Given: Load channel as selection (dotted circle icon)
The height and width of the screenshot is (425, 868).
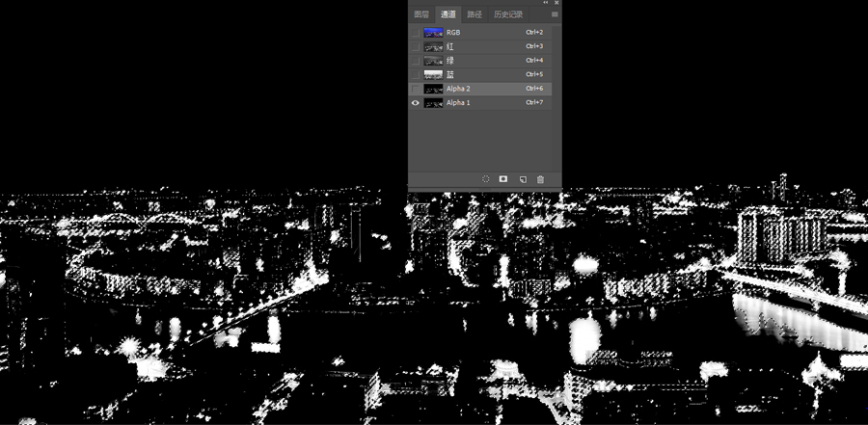Looking at the screenshot, I should click(x=485, y=179).
